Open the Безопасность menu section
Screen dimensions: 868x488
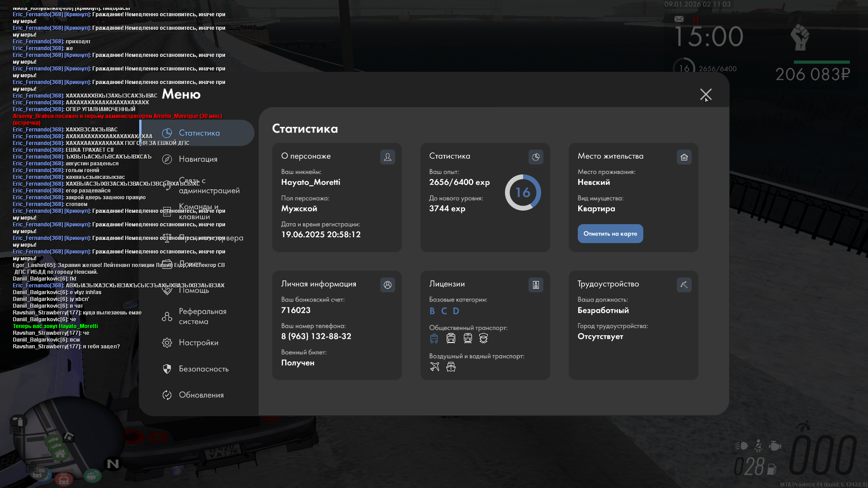tap(203, 369)
